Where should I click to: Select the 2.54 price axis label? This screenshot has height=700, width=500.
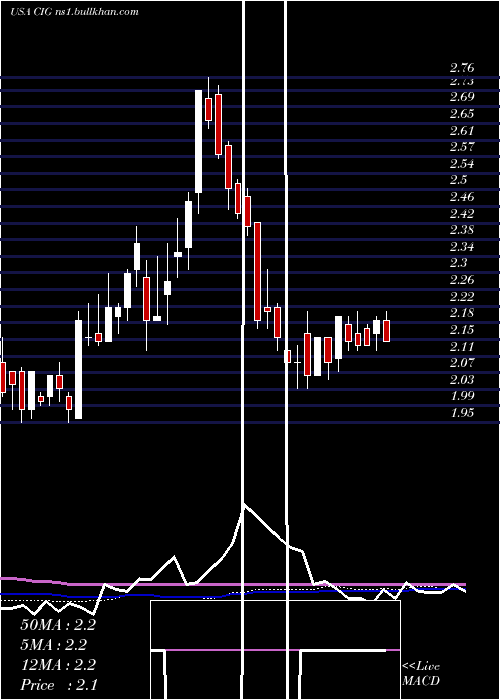(462, 163)
